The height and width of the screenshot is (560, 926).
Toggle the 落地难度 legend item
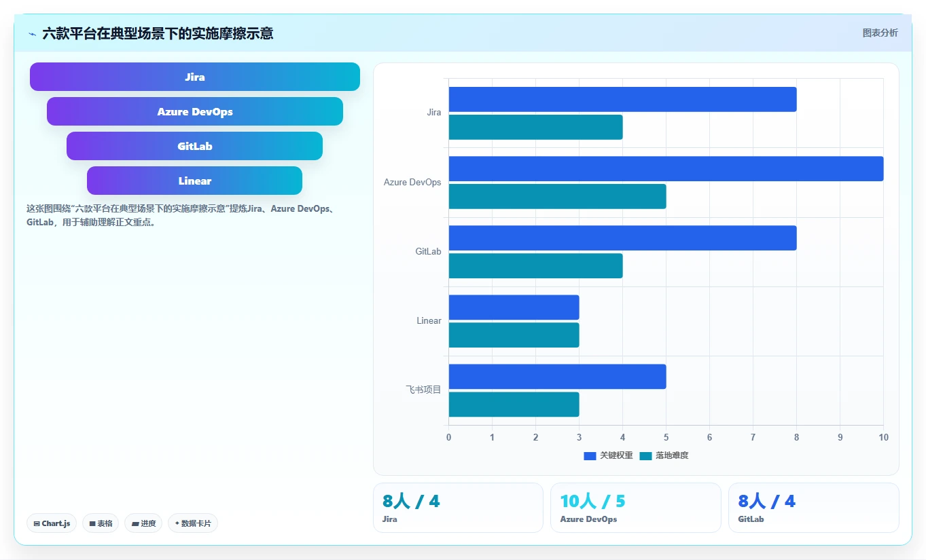click(x=664, y=455)
